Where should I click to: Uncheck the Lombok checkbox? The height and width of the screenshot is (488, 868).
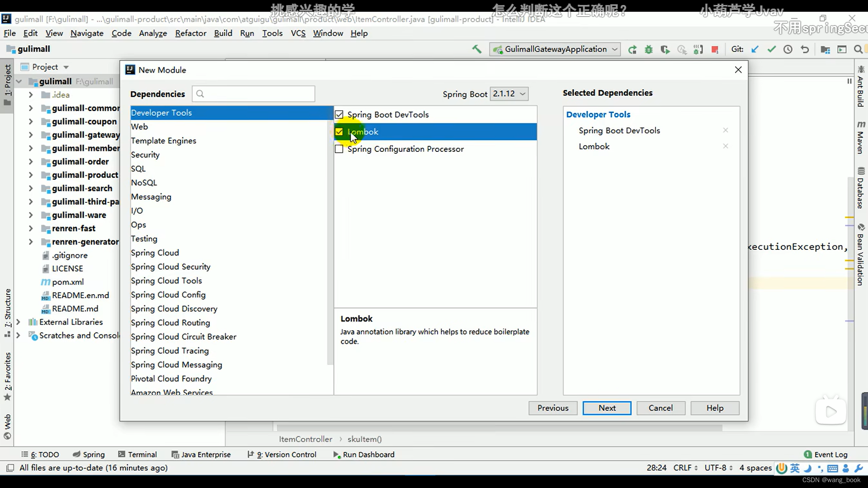[x=339, y=132]
